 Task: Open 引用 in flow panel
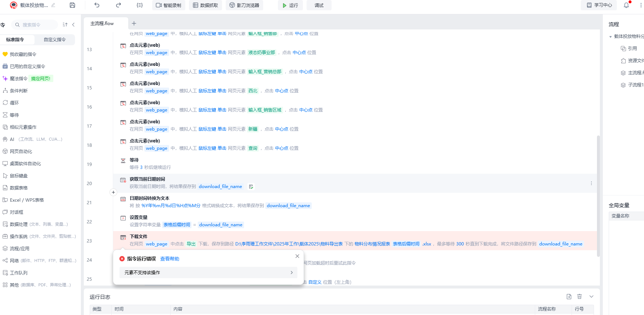pyautogui.click(x=629, y=48)
